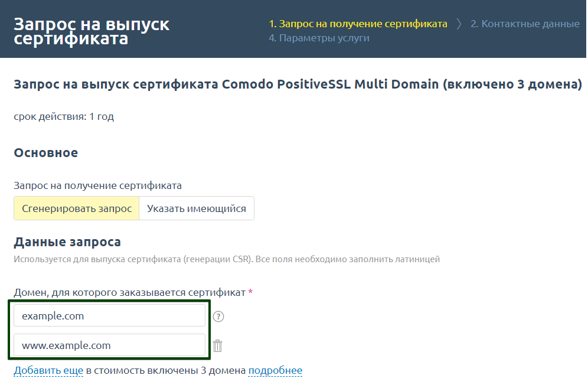The image size is (588, 385).
Task: Delete the www.example.com domain with trash icon
Action: 217,345
